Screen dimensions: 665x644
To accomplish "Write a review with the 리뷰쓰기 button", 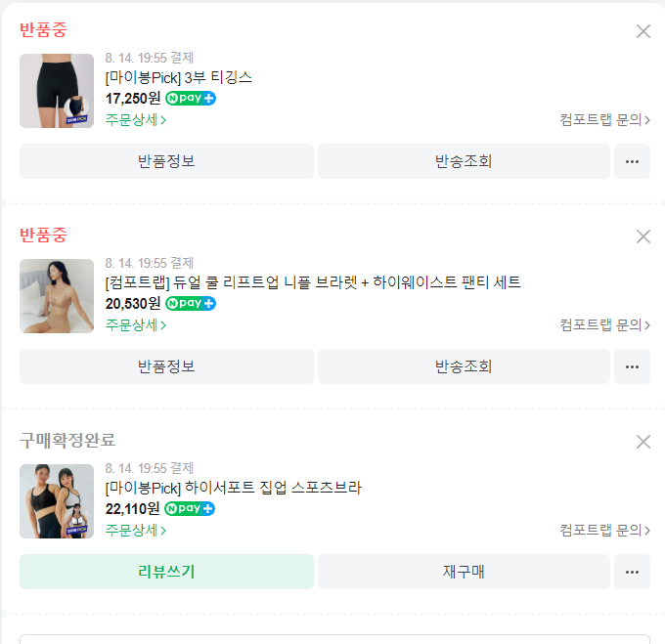I will [166, 572].
